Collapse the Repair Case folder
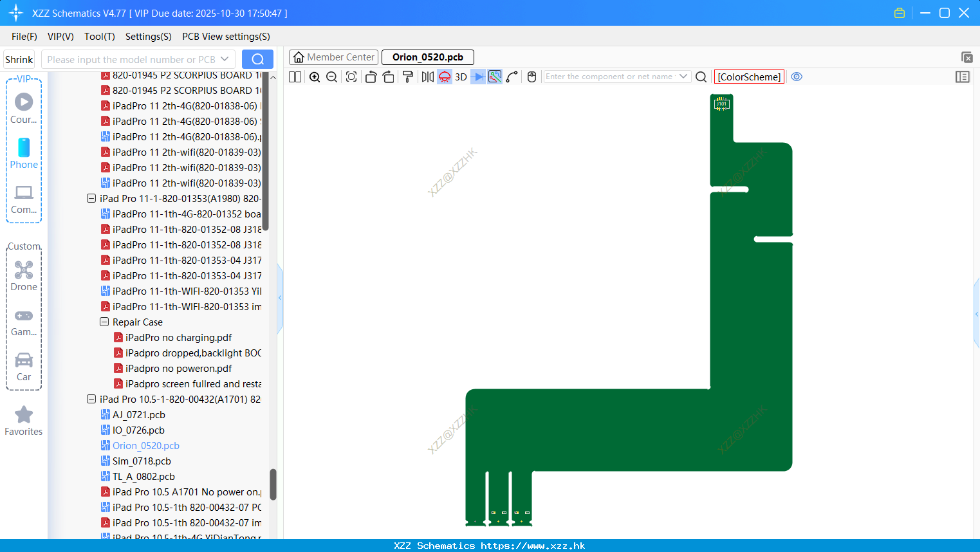This screenshot has height=552, width=980. click(104, 322)
